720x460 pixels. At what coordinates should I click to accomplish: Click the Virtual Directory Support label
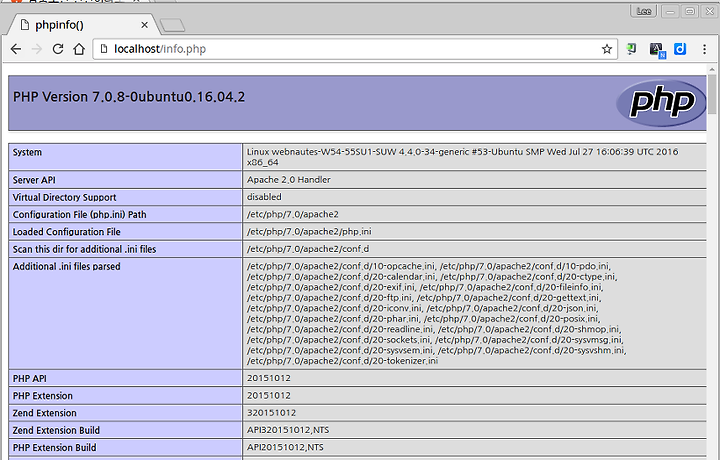pos(64,197)
